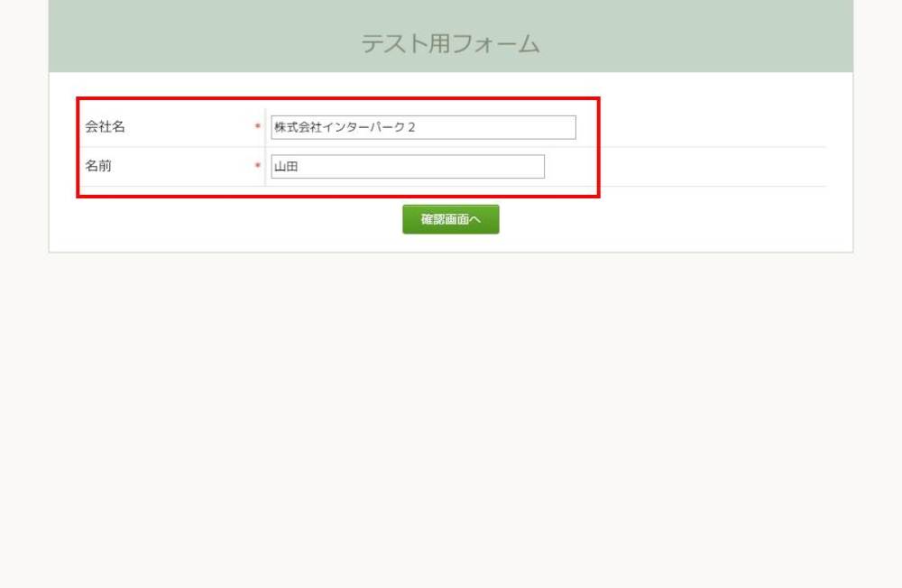Image resolution: width=902 pixels, height=588 pixels.
Task: Click empty space at right end of 名前 field
Action: click(523, 167)
